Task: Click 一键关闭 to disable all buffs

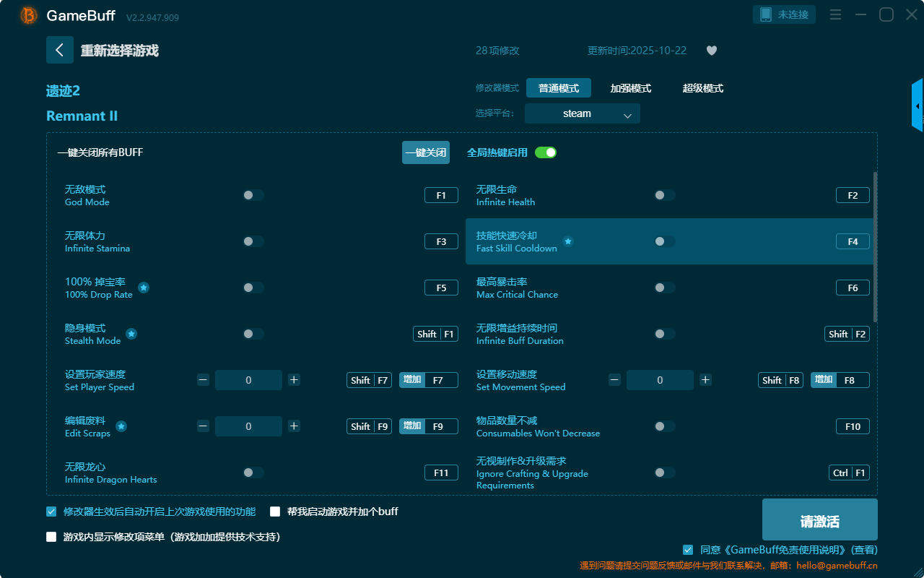Action: tap(425, 152)
